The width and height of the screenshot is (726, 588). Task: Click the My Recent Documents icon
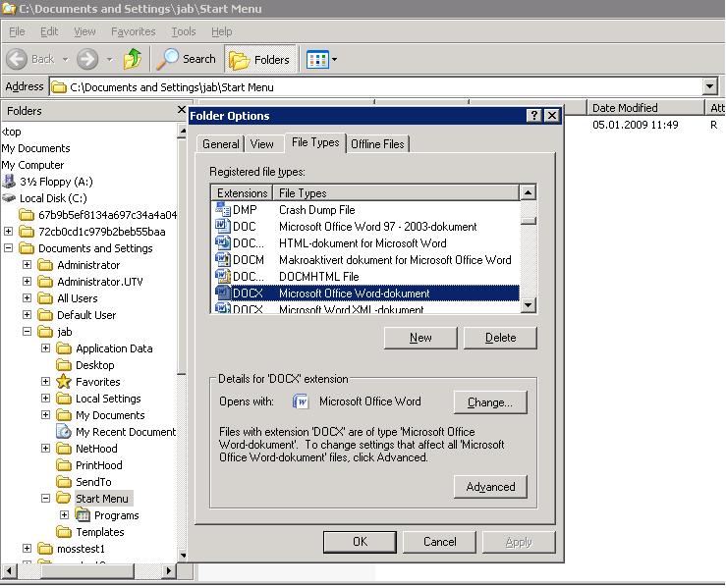[x=64, y=432]
